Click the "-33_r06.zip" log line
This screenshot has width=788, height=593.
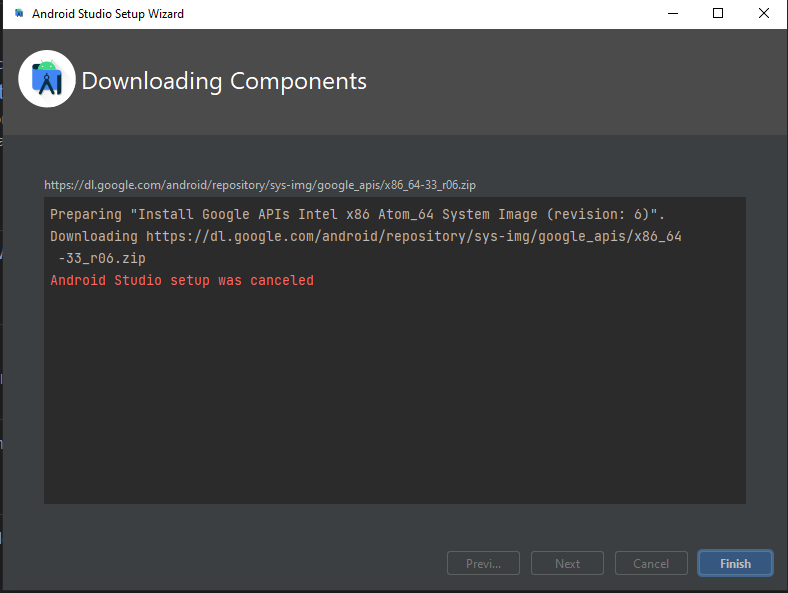pos(102,258)
